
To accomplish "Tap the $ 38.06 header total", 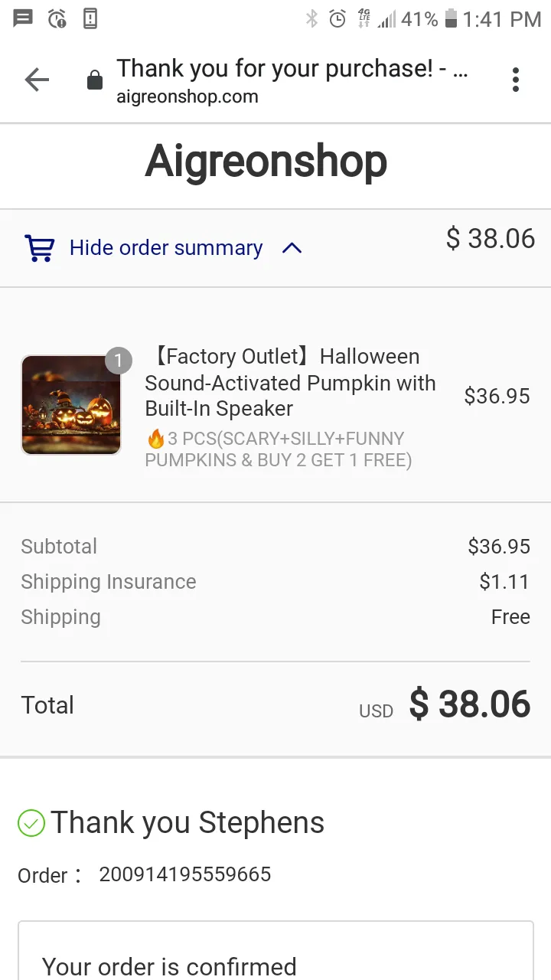I will click(491, 238).
